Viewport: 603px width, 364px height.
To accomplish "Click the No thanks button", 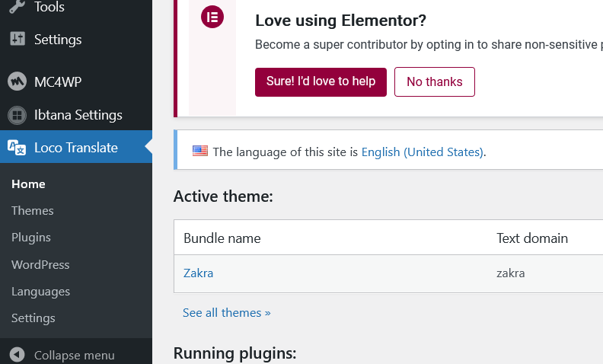I will (x=435, y=82).
